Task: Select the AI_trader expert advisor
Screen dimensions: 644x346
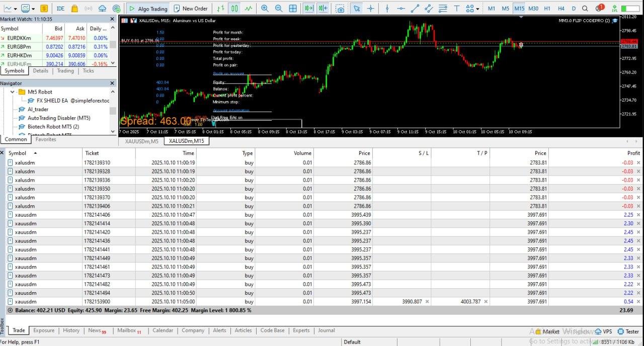Action: point(38,109)
